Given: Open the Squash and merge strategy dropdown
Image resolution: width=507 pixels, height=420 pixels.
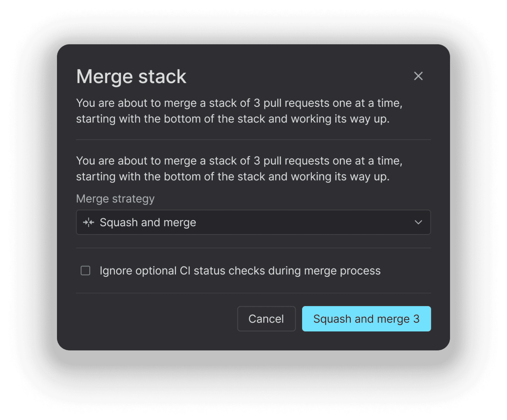Looking at the screenshot, I should (253, 222).
